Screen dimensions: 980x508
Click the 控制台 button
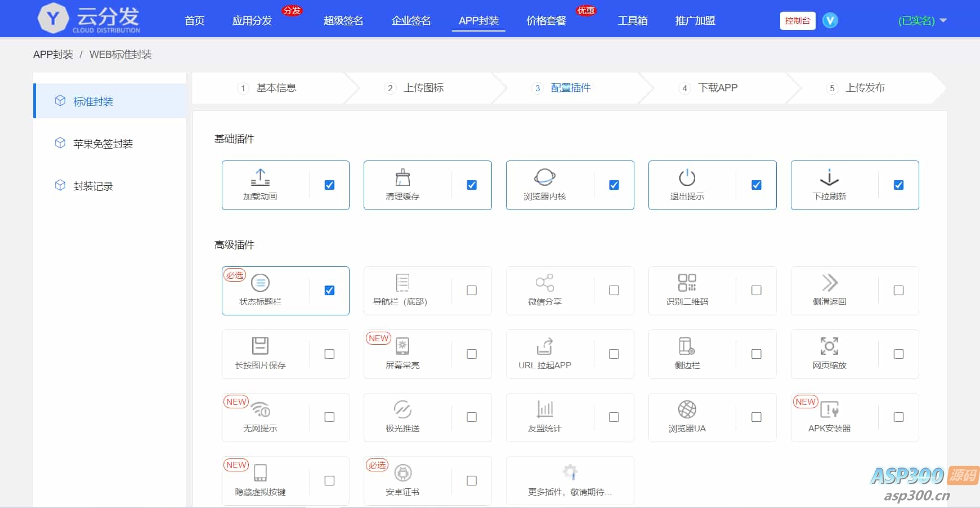[x=797, y=21]
